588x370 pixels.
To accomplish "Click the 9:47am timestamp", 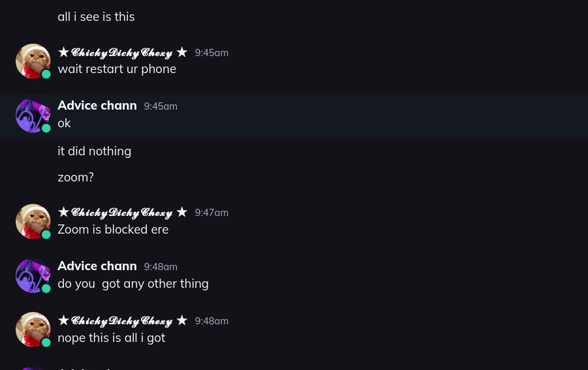I will (x=211, y=213).
